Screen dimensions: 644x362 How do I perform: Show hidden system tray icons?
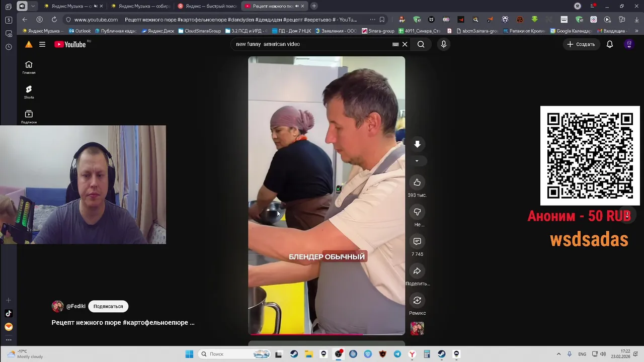[558, 354]
